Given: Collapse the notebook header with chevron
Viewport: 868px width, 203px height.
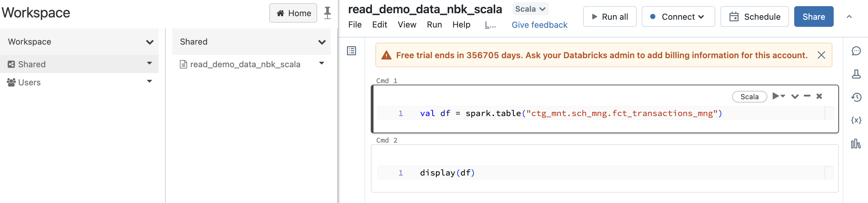Looking at the screenshot, I should [x=849, y=16].
